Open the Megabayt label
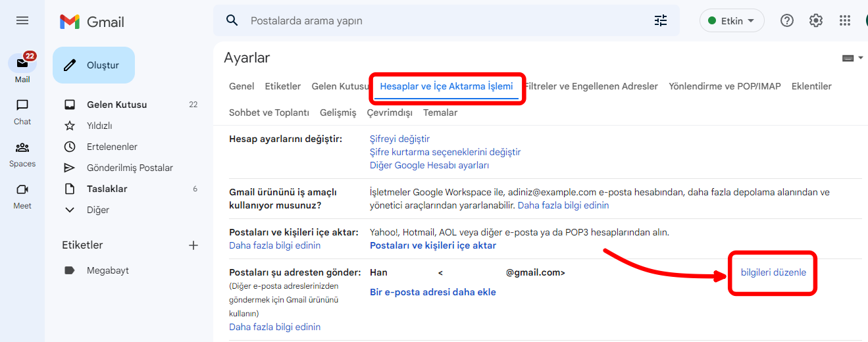Viewport: 868px width, 342px height. 107,270
